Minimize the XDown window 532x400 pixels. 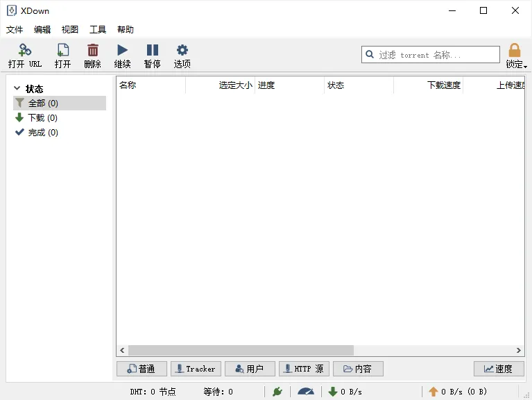coord(452,10)
